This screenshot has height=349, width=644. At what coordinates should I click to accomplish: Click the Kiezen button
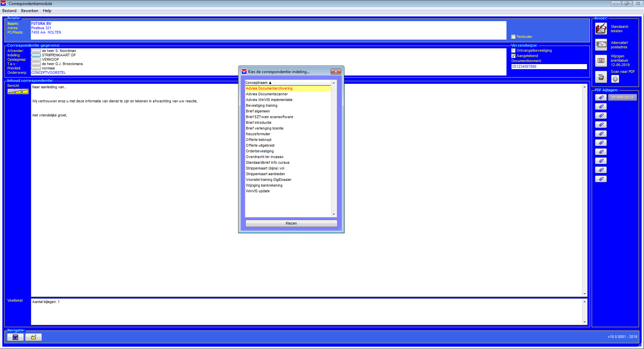(291, 223)
